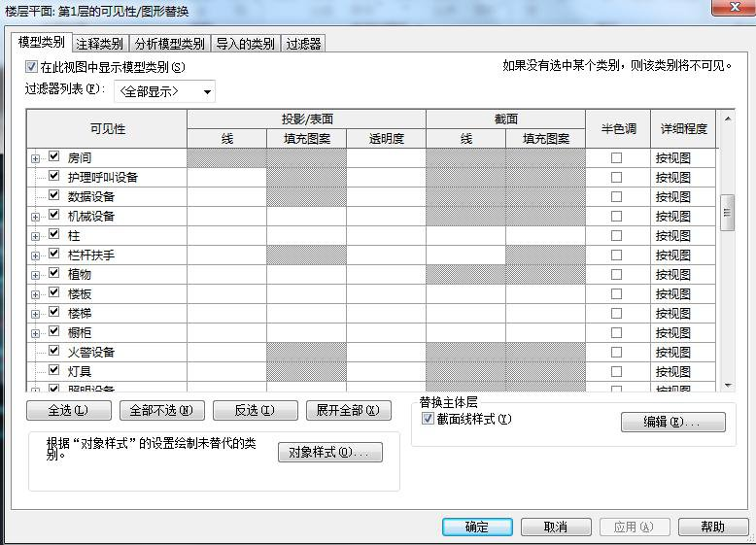Select the 数据设备 row label
Screen dimensions: 756x545
pos(91,196)
